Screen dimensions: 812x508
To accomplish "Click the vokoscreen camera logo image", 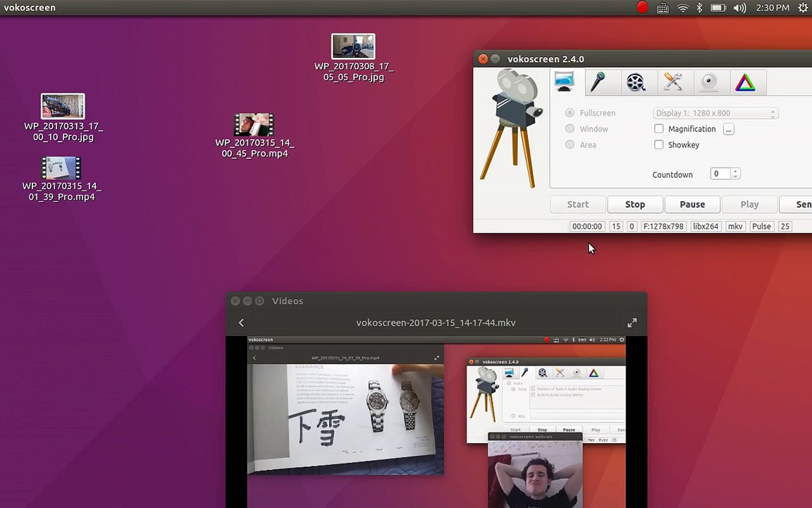I will [x=511, y=128].
